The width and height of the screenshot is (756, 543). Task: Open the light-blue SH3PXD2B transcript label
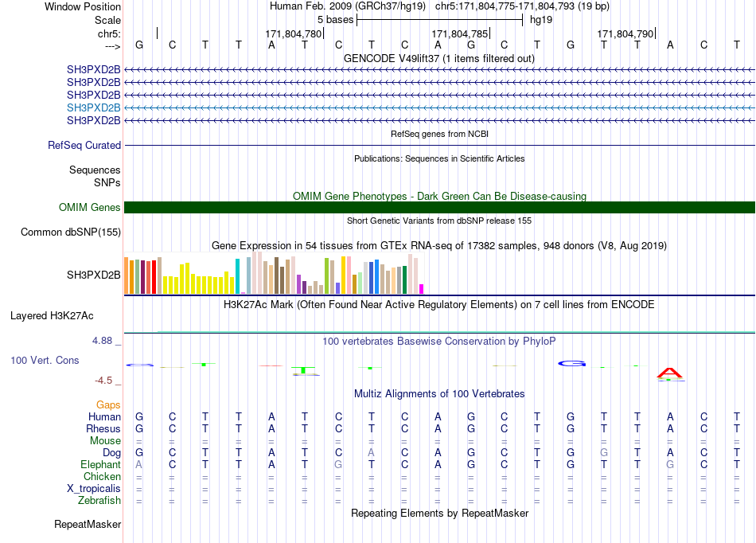(94, 107)
